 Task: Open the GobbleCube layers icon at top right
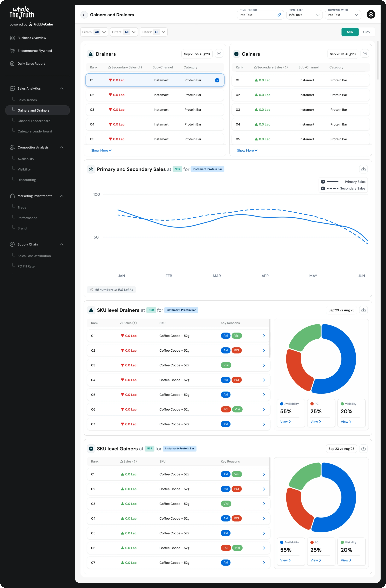click(371, 14)
